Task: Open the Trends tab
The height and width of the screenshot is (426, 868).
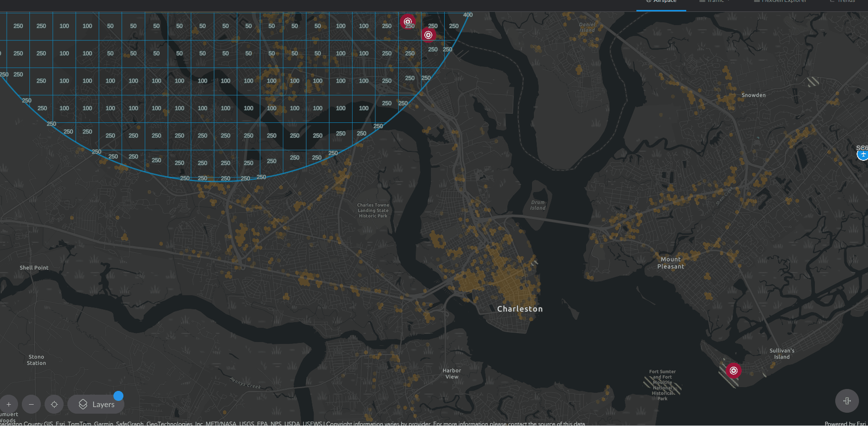Action: (845, 2)
